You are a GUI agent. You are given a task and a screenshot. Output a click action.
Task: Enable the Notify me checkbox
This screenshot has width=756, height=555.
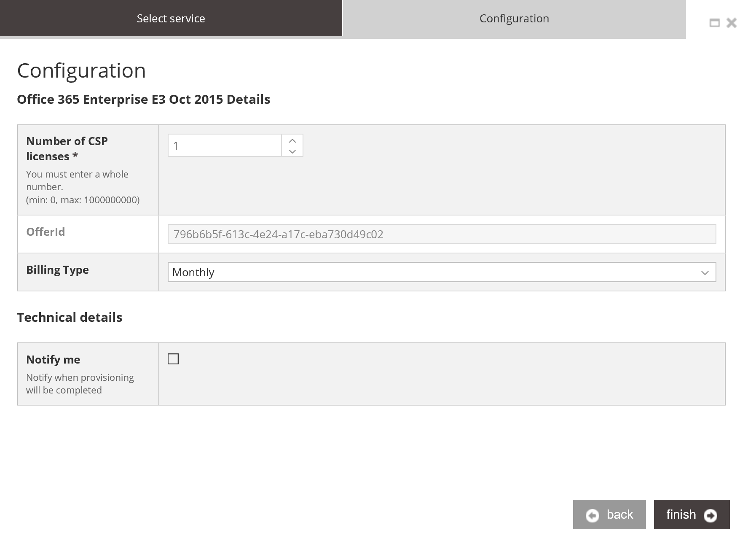[173, 359]
